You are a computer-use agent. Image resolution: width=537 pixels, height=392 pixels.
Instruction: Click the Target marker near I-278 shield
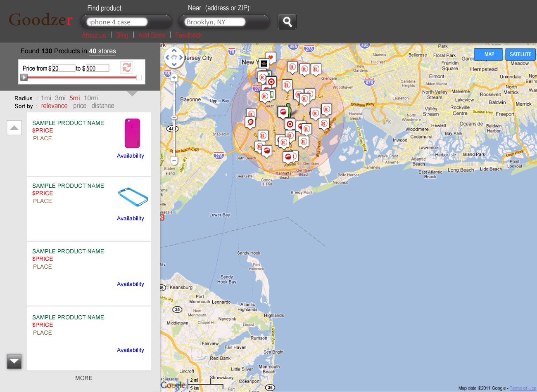point(271,82)
